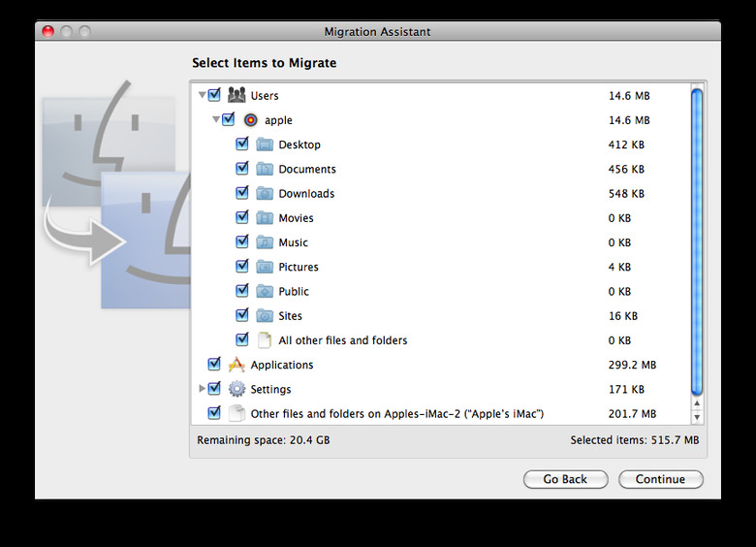Expand the Settings disclosure triangle

point(202,388)
